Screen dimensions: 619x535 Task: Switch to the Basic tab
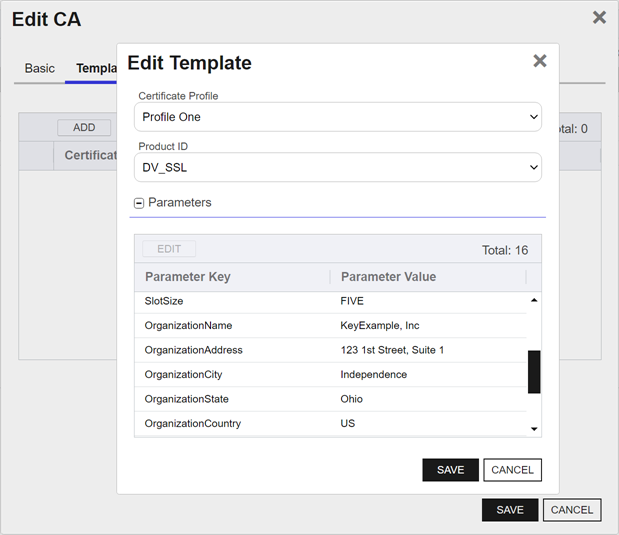pyautogui.click(x=40, y=68)
